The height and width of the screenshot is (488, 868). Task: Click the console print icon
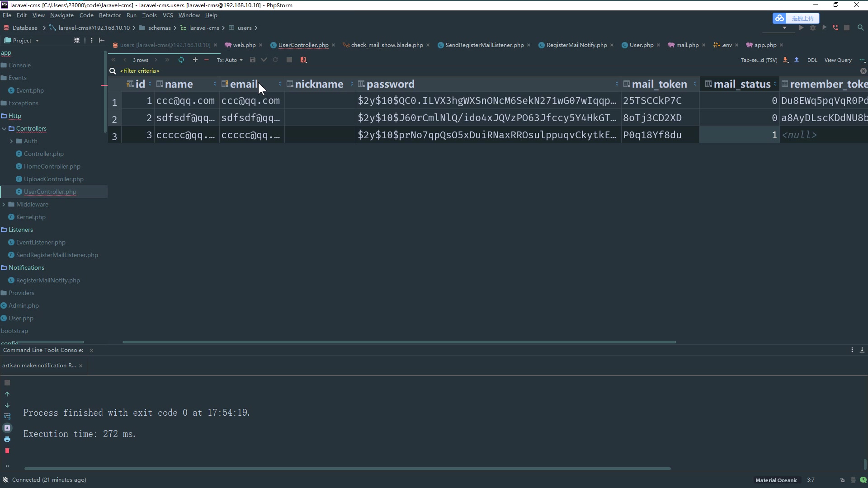point(7,439)
